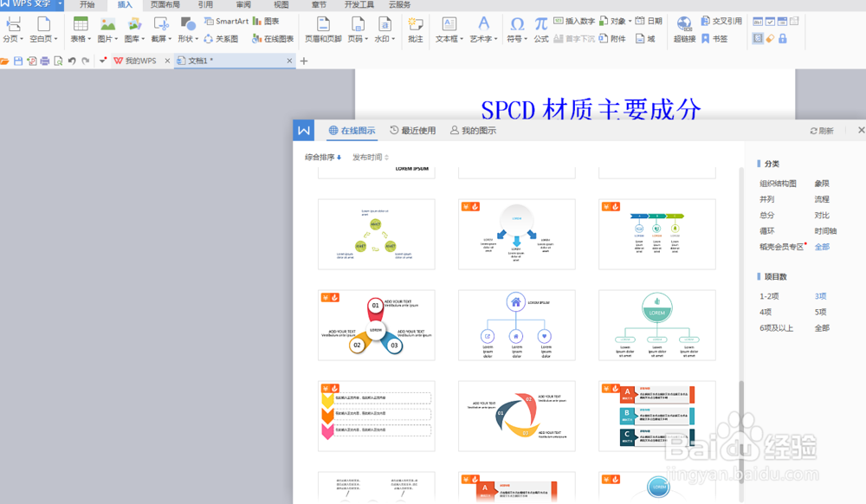The image size is (866, 504).
Task: Switch to the 页面布局 ribbon tab
Action: pyautogui.click(x=165, y=4)
